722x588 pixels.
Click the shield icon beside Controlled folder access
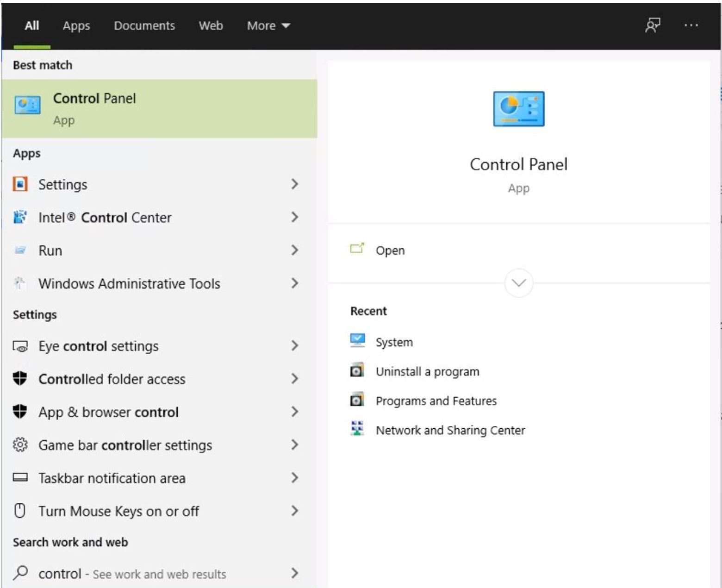pos(20,379)
